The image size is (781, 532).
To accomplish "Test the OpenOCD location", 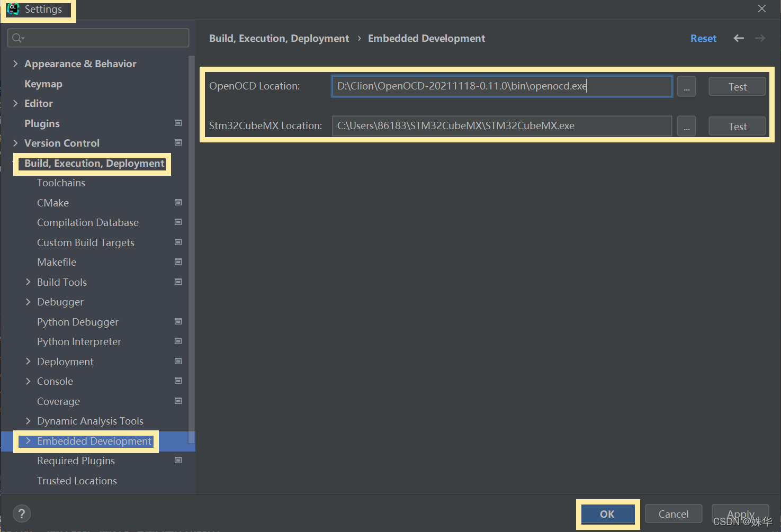I will (x=737, y=86).
